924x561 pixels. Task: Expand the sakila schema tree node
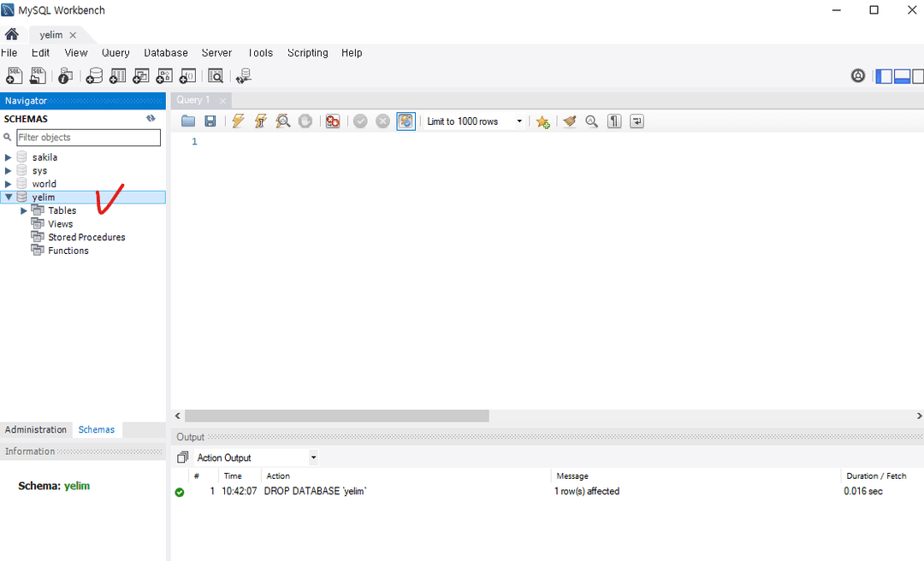pos(9,157)
